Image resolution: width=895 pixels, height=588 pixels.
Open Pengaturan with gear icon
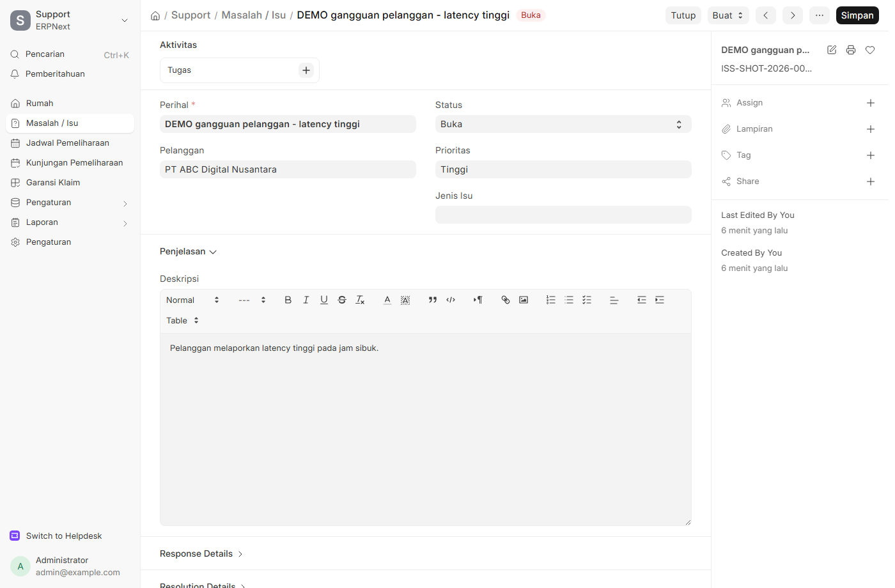[70, 242]
